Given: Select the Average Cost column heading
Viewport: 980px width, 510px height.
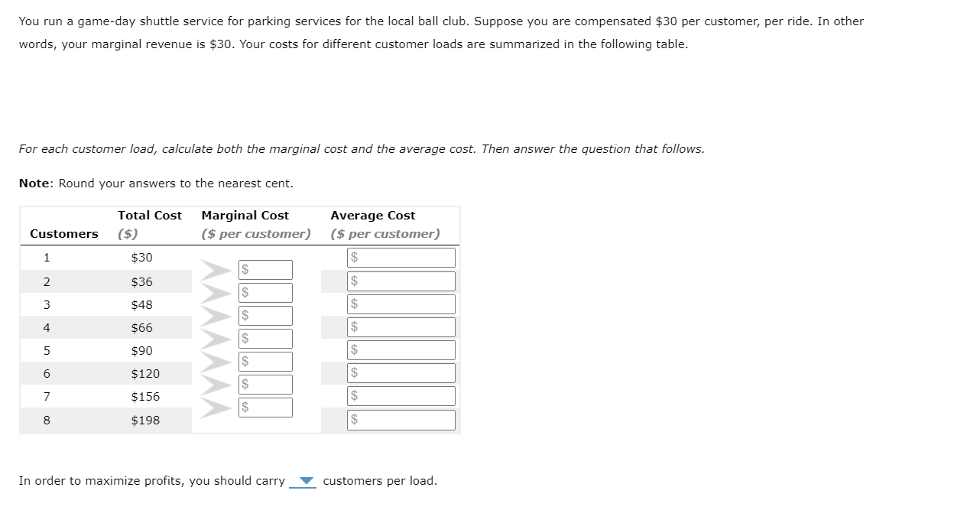Looking at the screenshot, I should pos(372,215).
